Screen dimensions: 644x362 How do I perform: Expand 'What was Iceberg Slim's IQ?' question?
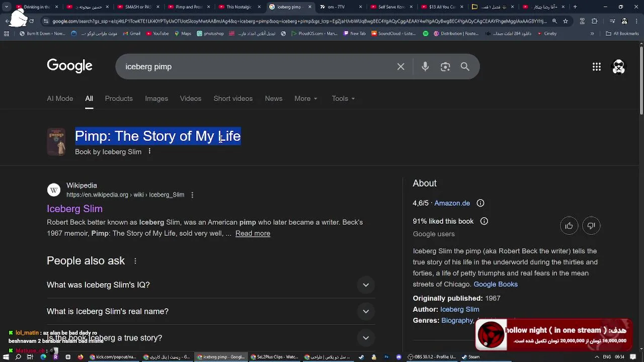(x=211, y=285)
